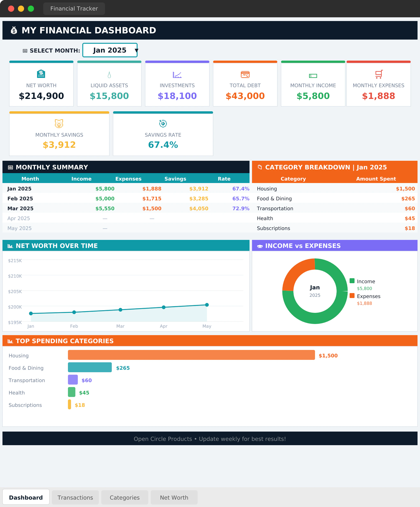
Task: Click the Housing bar in Top Spending
Action: [x=191, y=355]
